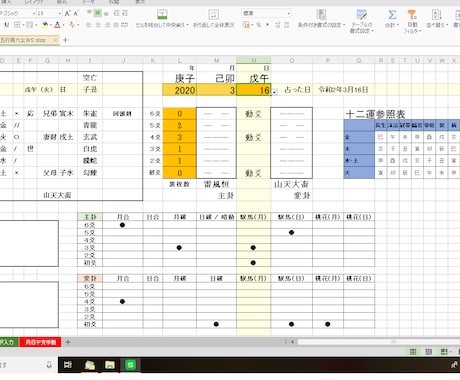Viewport: 460px width, 380px height.
Task: Increase the font size with the larger A
Action: 67,13
